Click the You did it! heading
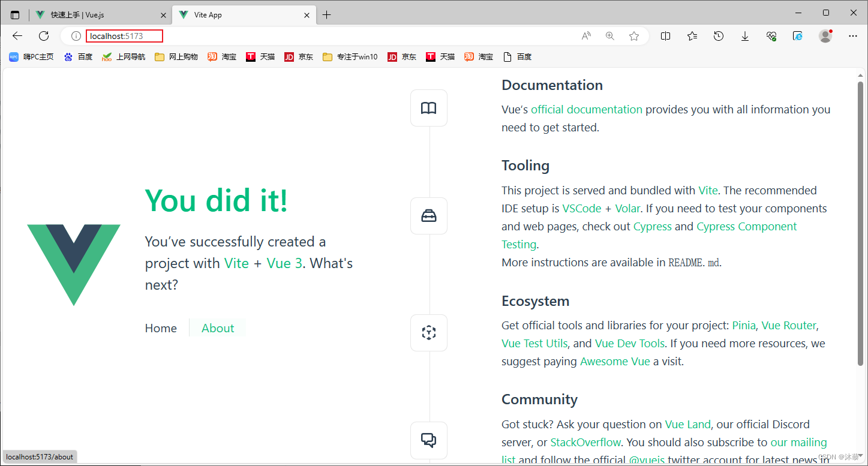Screen dimensions: 868x466 [x=217, y=200]
